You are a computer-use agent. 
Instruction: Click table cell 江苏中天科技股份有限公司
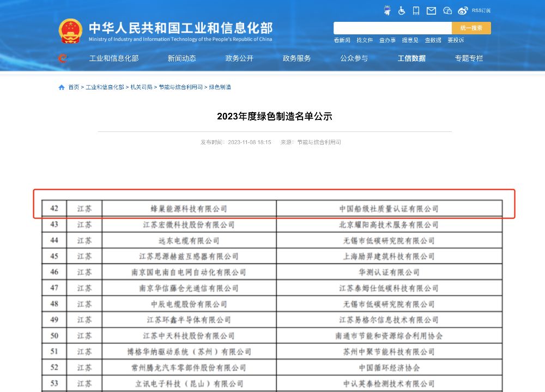point(189,336)
